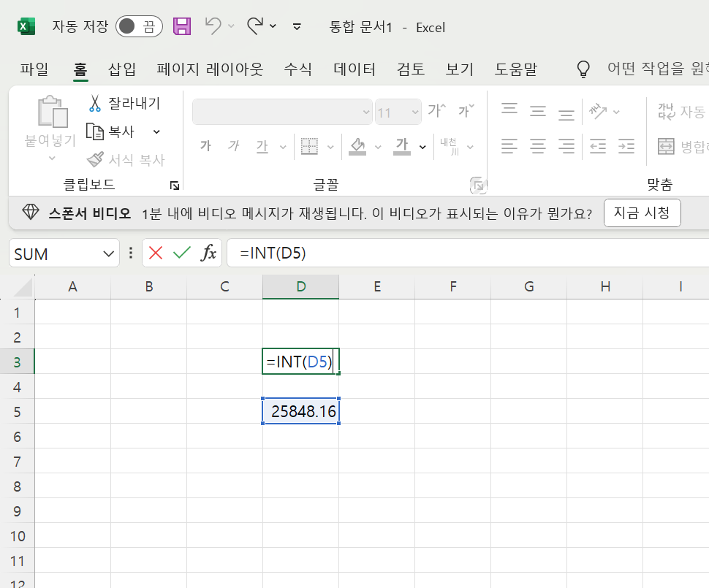Viewport: 709px width, 588px height.
Task: Open the undo history dropdown
Action: point(231,26)
